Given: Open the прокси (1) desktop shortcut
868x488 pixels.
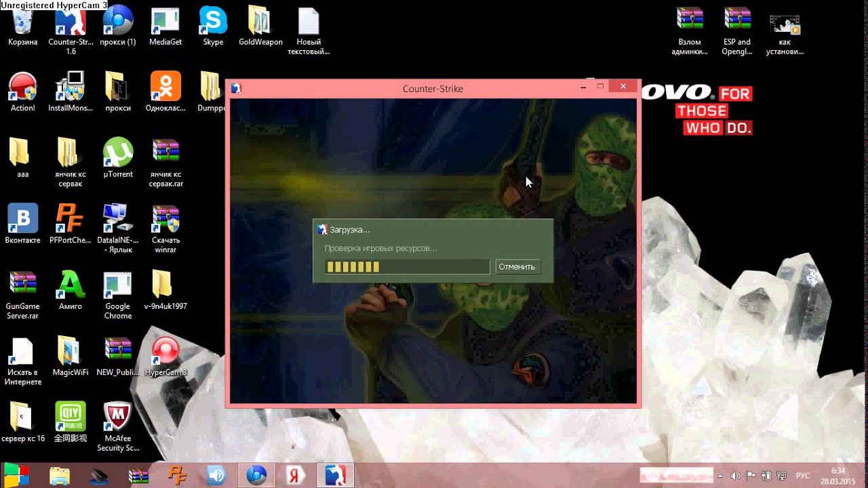Looking at the screenshot, I should point(118,27).
